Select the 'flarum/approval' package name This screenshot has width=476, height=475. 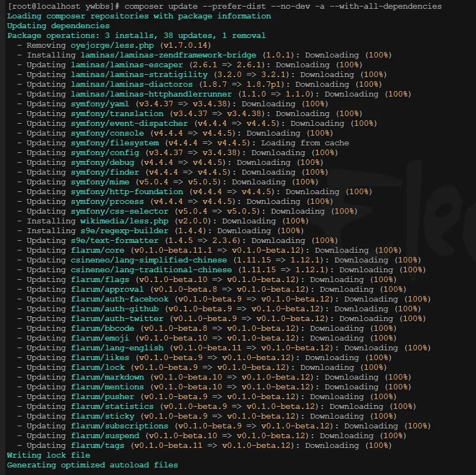(x=107, y=289)
